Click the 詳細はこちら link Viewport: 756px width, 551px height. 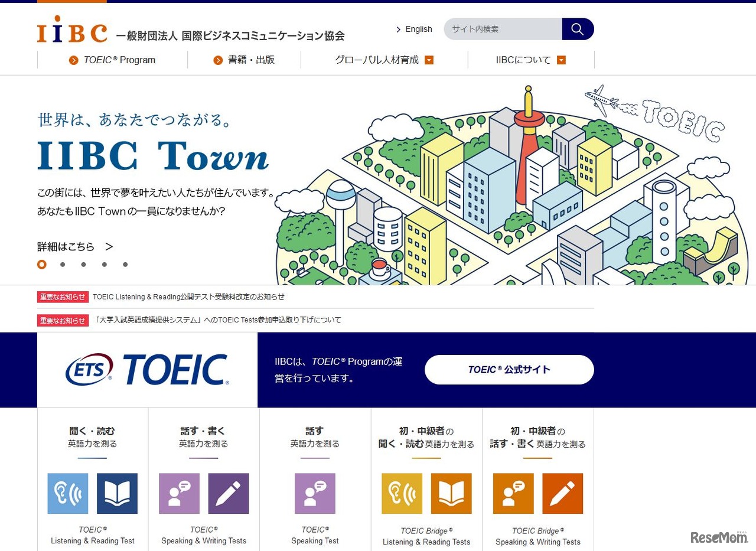coord(75,246)
